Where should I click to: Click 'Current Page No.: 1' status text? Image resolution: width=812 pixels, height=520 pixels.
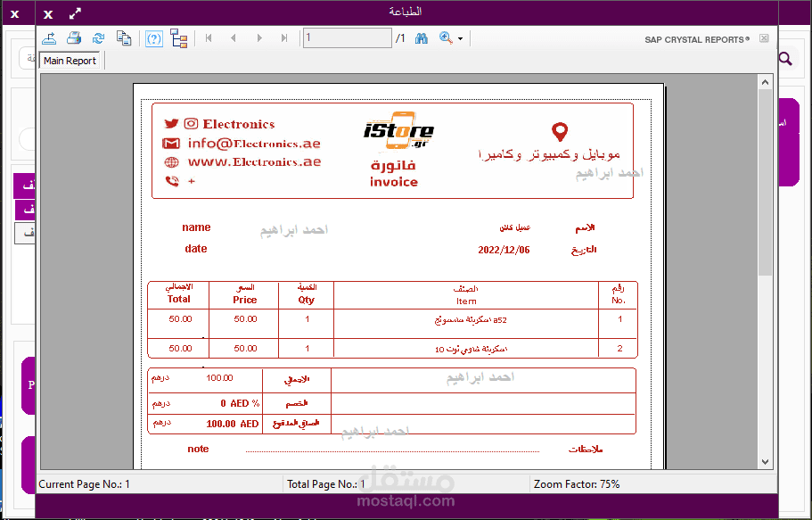click(84, 484)
